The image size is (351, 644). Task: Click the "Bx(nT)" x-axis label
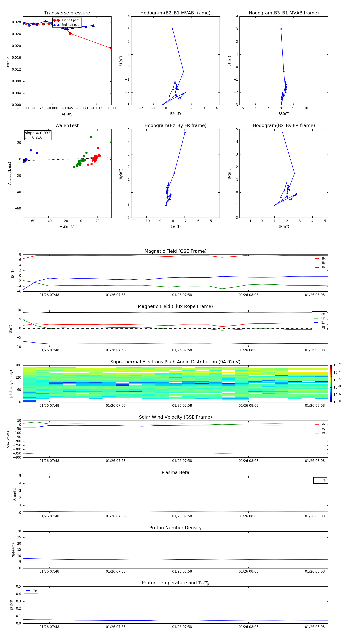(284, 227)
